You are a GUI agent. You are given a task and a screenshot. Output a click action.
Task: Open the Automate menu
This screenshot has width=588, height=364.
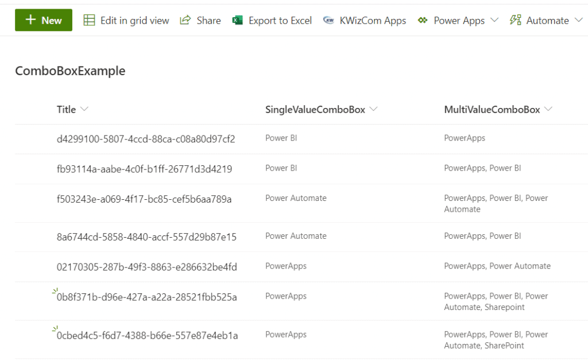coord(546,20)
